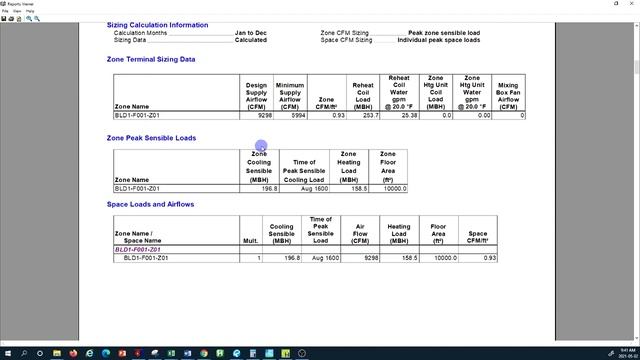
Task: Click Zone Floor Area 10000.0 in Peak Loads table
Action: tap(395, 189)
